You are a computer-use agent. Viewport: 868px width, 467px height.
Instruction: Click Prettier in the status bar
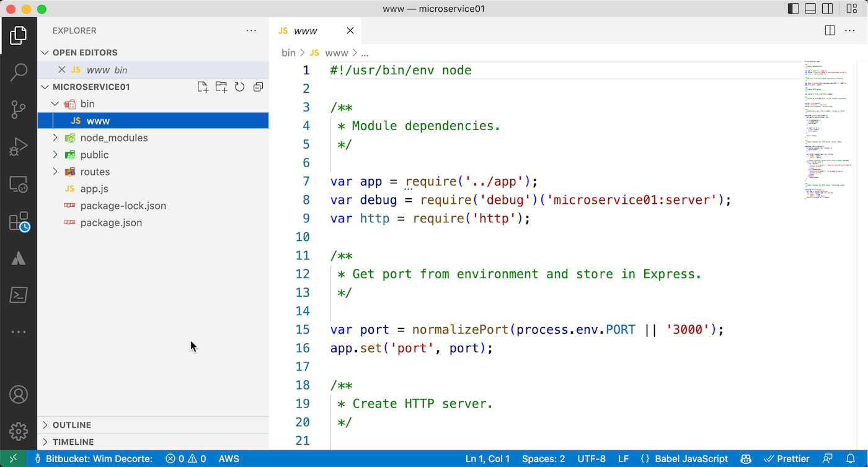pos(787,459)
